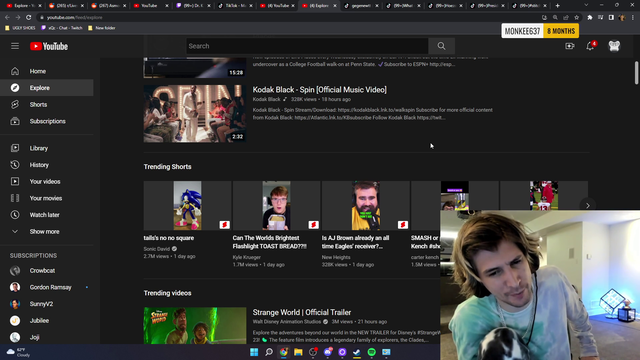This screenshot has height=360, width=640.
Task: Open Spotify in taskbar
Action: (x=371, y=352)
